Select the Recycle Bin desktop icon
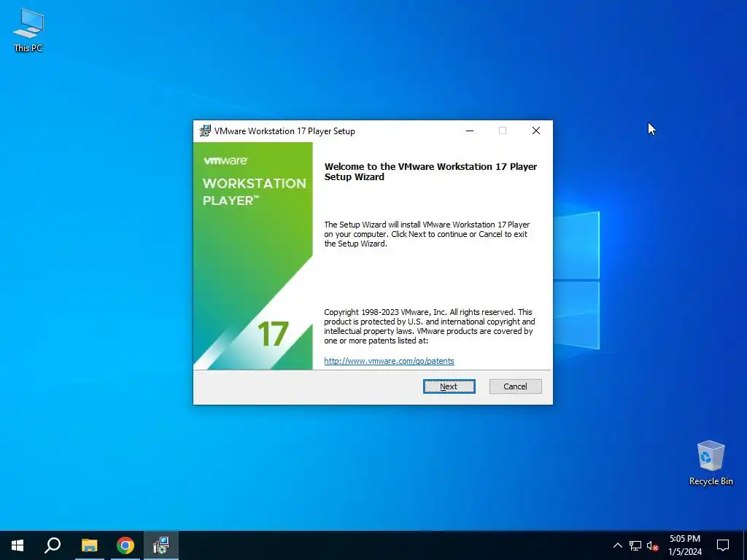 click(711, 463)
